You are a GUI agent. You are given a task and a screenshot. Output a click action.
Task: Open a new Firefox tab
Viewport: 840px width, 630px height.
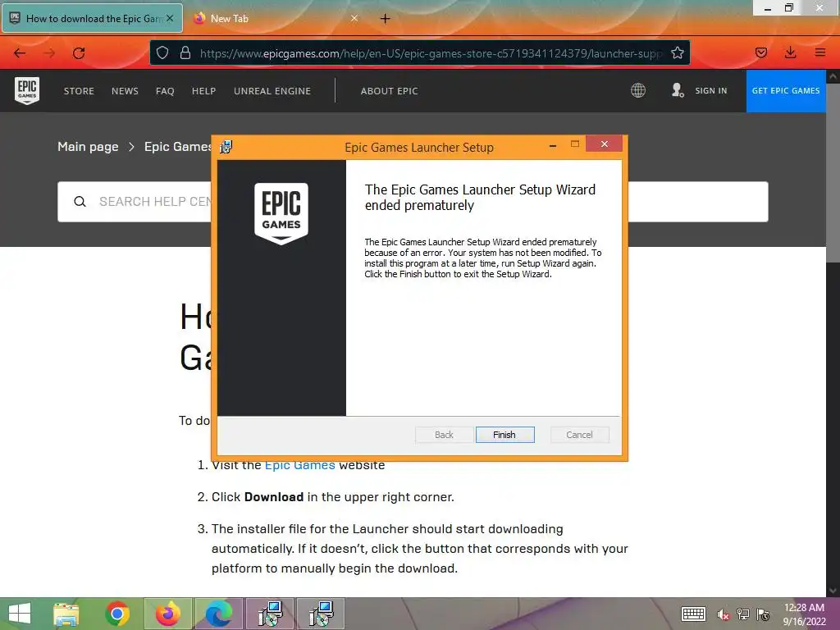click(x=386, y=19)
